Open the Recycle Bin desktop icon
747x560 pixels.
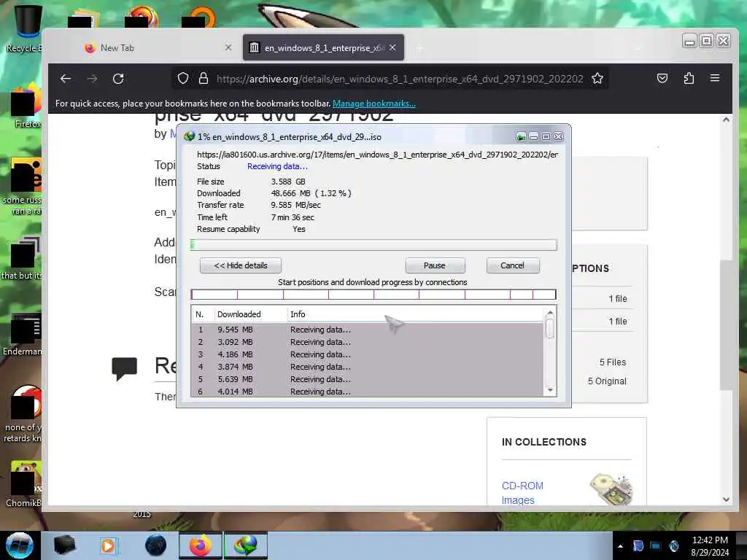pos(26,28)
